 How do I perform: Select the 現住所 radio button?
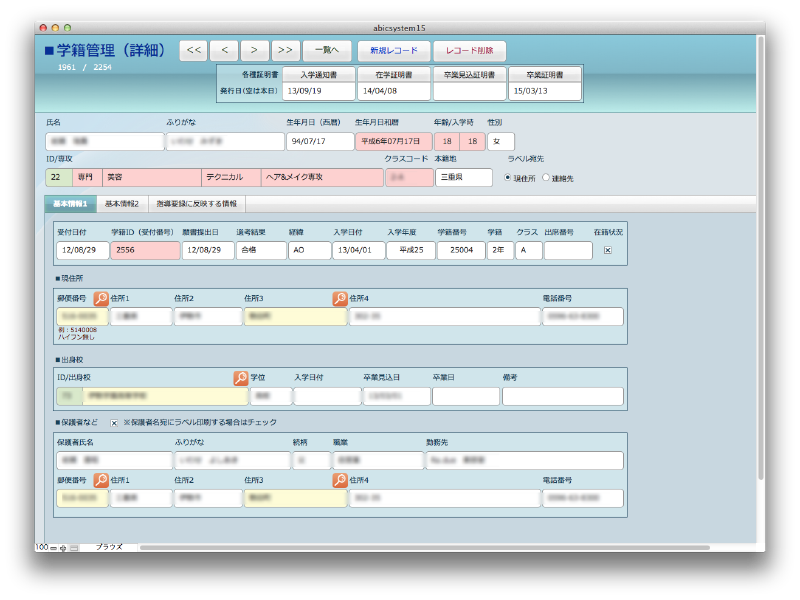pyautogui.click(x=507, y=178)
